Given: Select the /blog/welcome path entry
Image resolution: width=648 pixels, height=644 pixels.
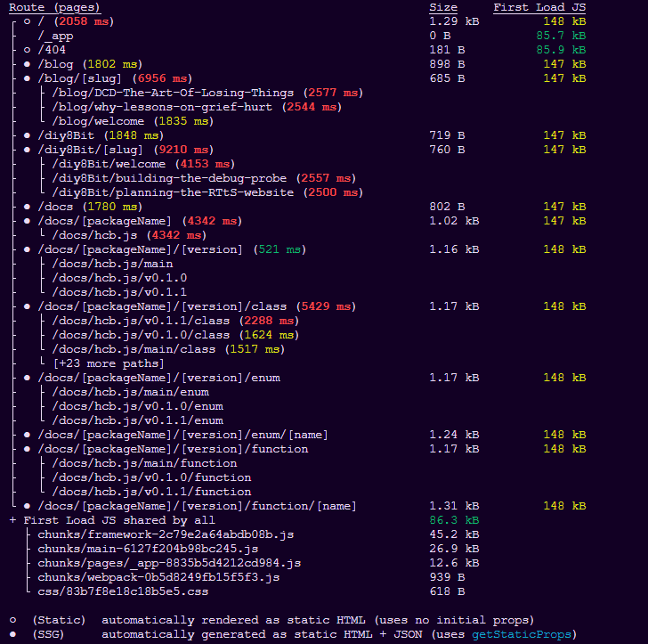Looking at the screenshot, I should (x=100, y=121).
